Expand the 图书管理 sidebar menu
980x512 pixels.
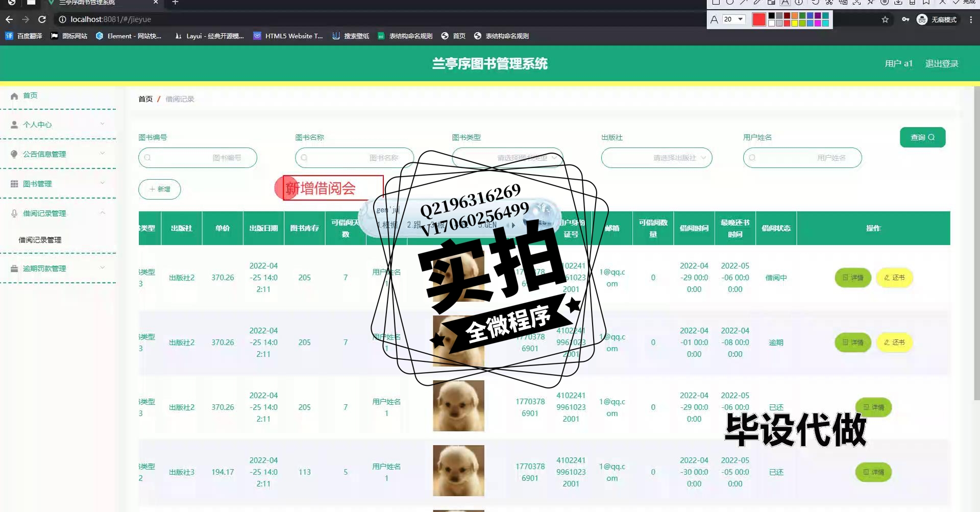59,183
